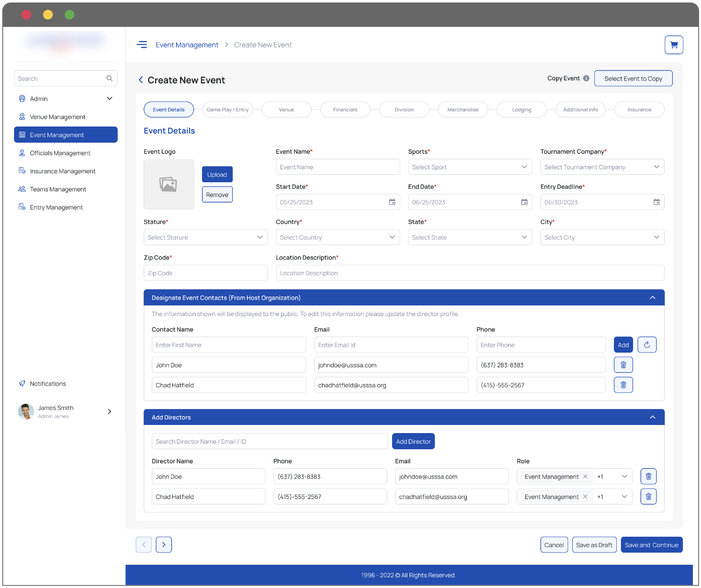
Task: Click Search Director Name / Email / ID field
Action: 269,441
